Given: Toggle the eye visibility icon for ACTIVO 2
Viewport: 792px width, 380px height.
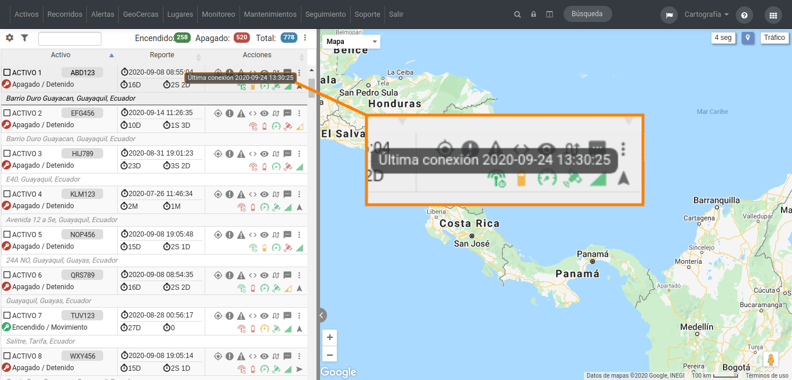Looking at the screenshot, I should tap(264, 113).
